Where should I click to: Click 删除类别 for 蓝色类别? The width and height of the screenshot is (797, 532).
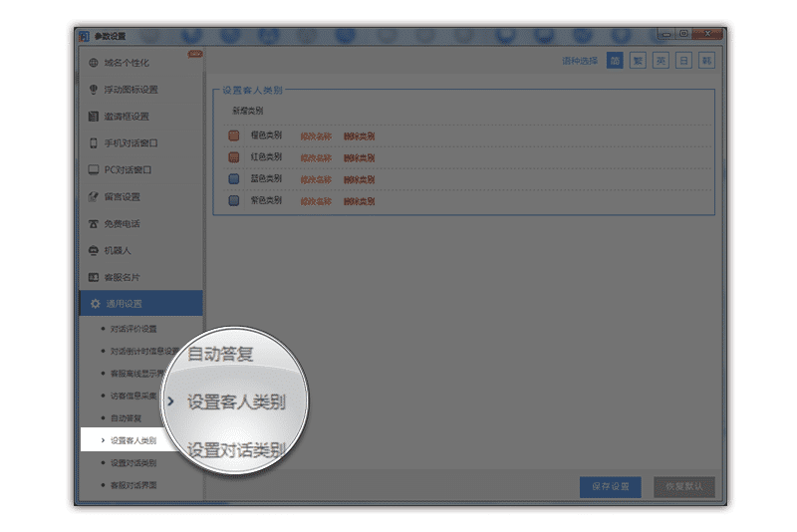click(359, 179)
